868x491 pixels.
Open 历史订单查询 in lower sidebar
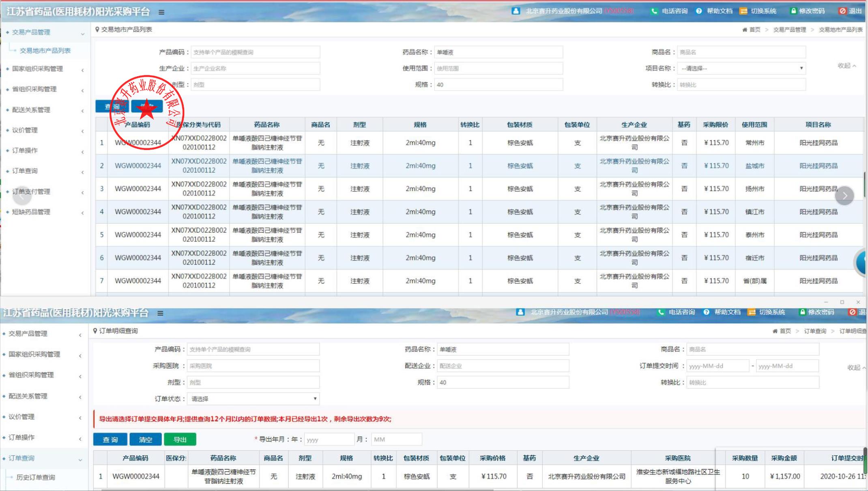(36, 477)
